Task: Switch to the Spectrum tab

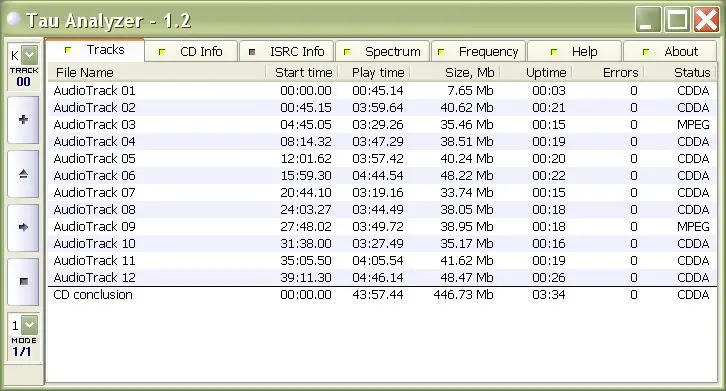Action: (382, 51)
